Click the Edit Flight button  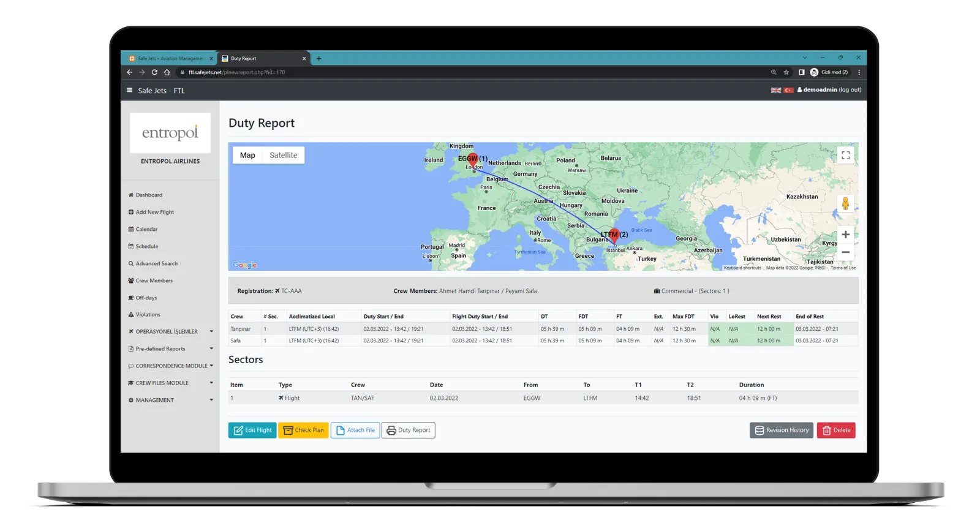coord(252,430)
